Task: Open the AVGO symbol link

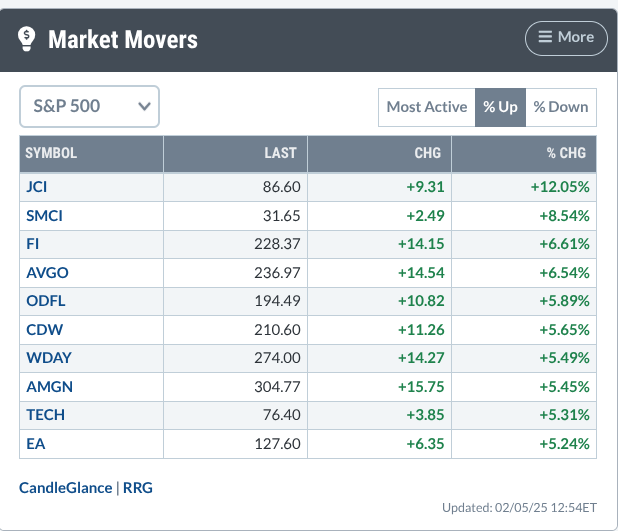Action: (x=47, y=273)
